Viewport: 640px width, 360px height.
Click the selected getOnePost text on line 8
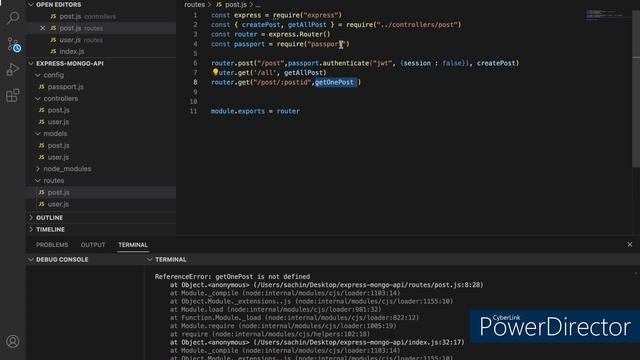pos(335,82)
